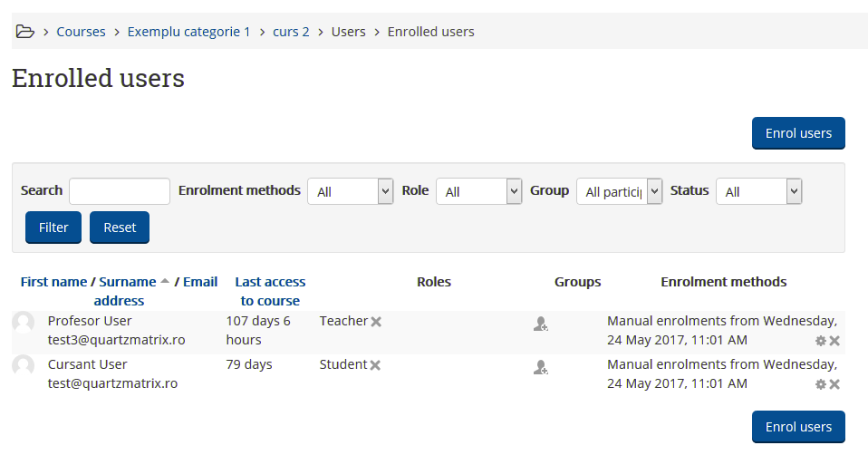Open the Enrolment methods dropdown
Image resolution: width=868 pixels, height=455 pixels.
350,191
